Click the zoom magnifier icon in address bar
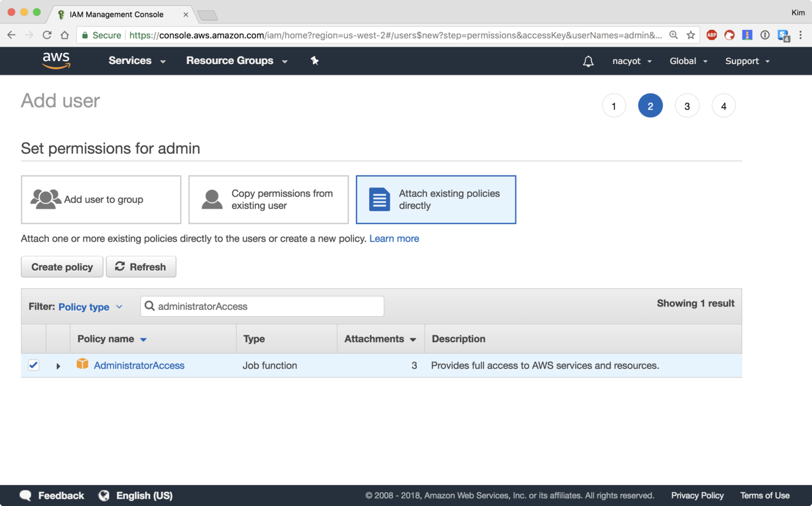812x506 pixels. (673, 35)
